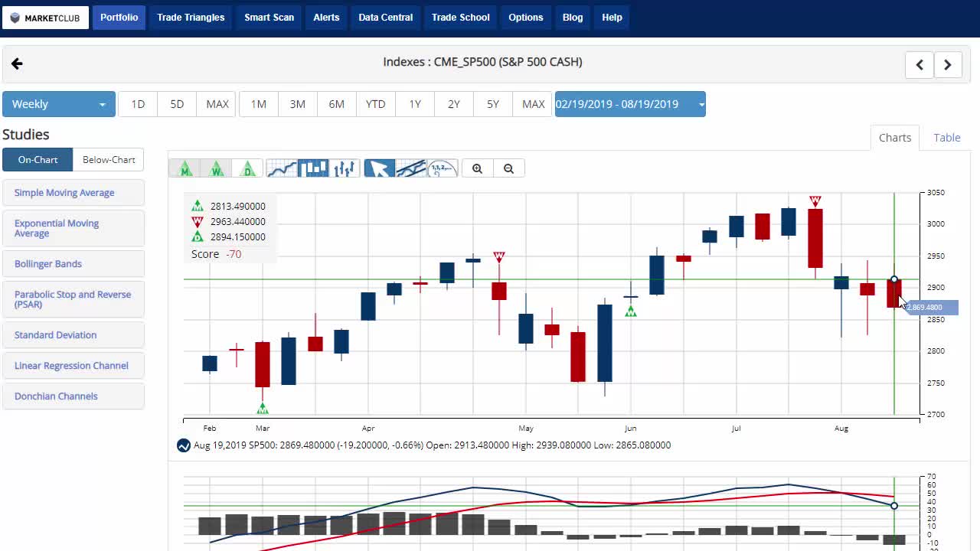The width and height of the screenshot is (980, 551).
Task: Open the Help menu
Action: [612, 18]
